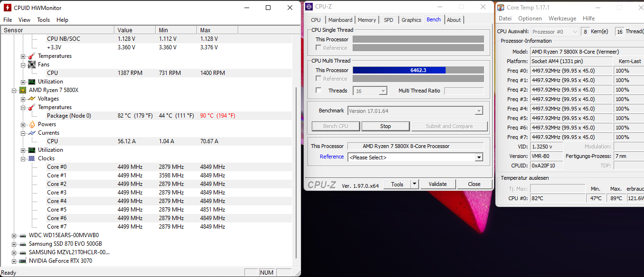Expand the NVIDIA GeForce RTX 3070 node
The image size is (644, 277).
14,261
